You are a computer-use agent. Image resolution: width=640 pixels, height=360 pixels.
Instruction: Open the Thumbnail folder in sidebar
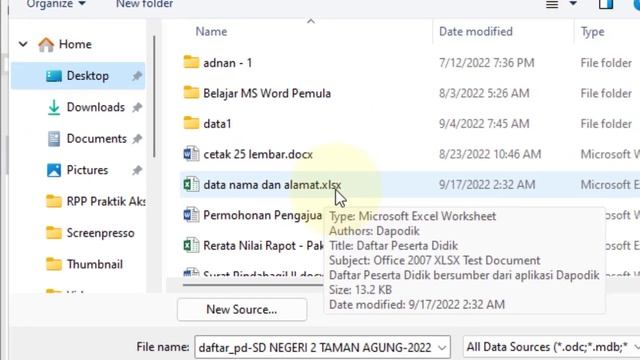95,264
